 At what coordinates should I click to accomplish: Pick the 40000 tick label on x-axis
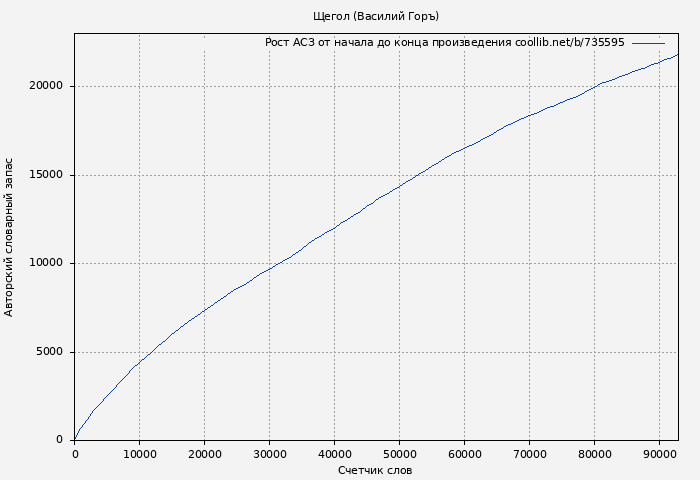334,454
